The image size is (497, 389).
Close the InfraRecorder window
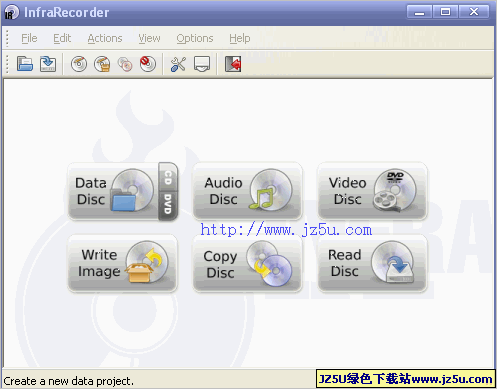point(474,12)
